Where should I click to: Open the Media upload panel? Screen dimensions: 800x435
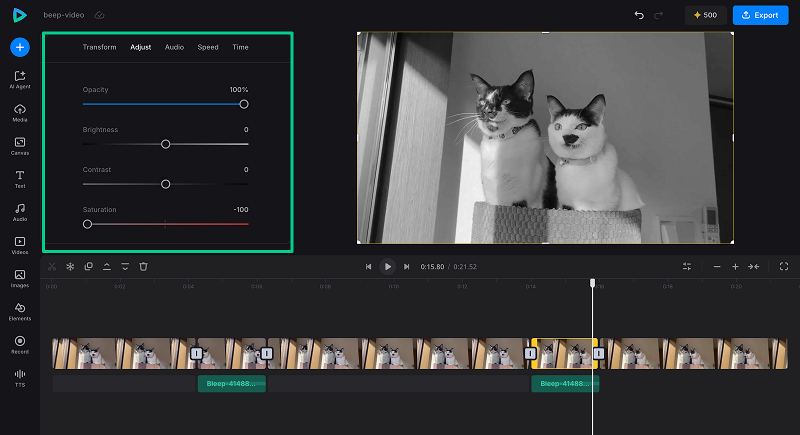click(x=20, y=113)
